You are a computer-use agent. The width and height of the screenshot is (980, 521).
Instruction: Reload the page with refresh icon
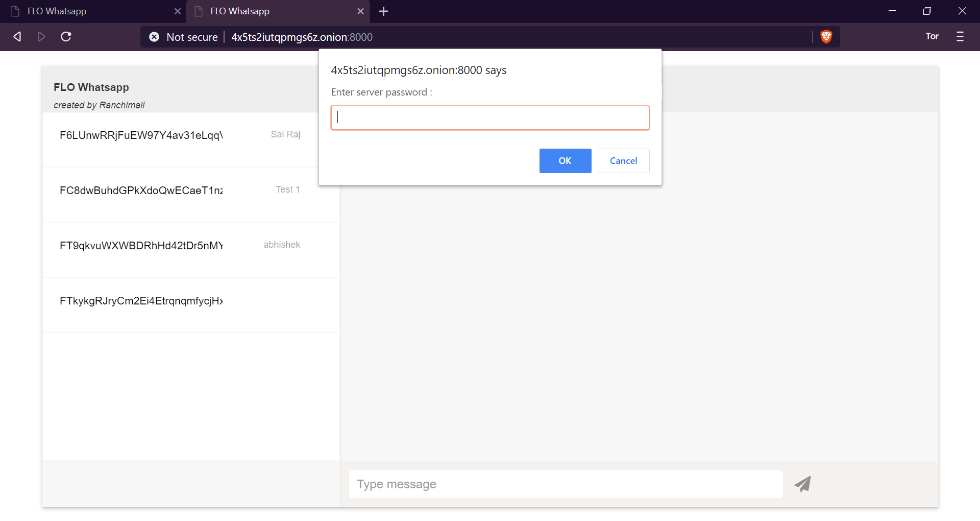[x=66, y=37]
